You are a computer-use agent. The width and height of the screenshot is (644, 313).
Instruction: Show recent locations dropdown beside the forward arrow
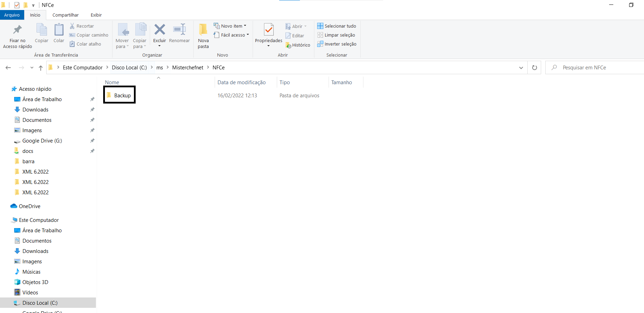pyautogui.click(x=32, y=68)
